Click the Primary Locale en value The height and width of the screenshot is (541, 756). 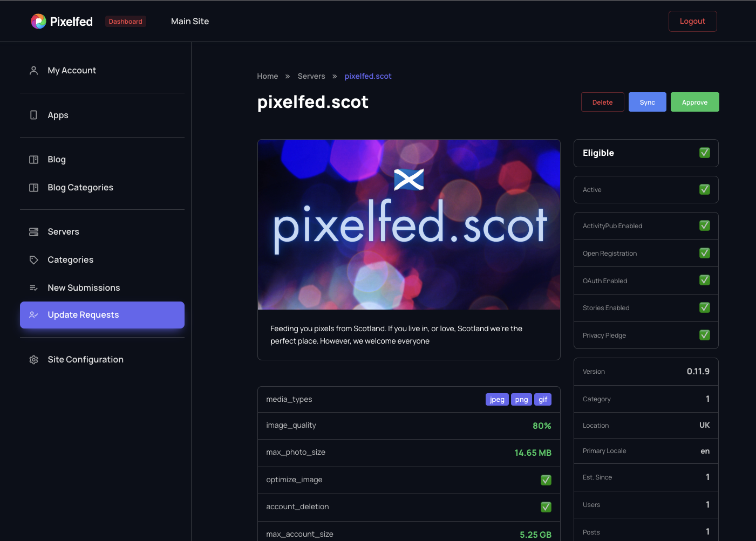pyautogui.click(x=705, y=451)
